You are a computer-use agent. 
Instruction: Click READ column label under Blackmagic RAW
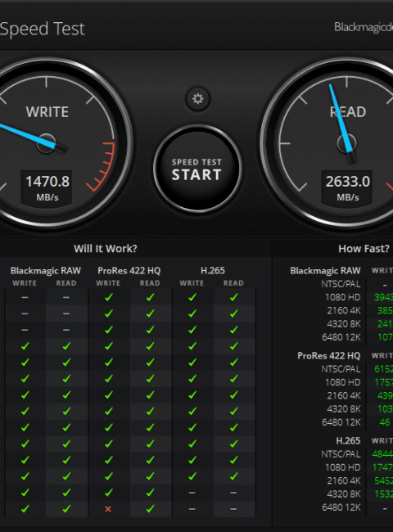pyautogui.click(x=66, y=283)
